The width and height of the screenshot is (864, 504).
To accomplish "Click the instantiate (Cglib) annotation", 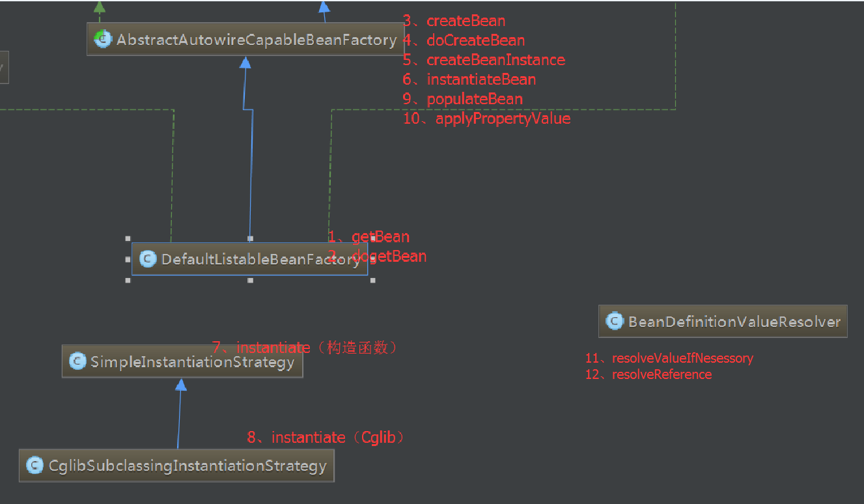I will pos(326,437).
